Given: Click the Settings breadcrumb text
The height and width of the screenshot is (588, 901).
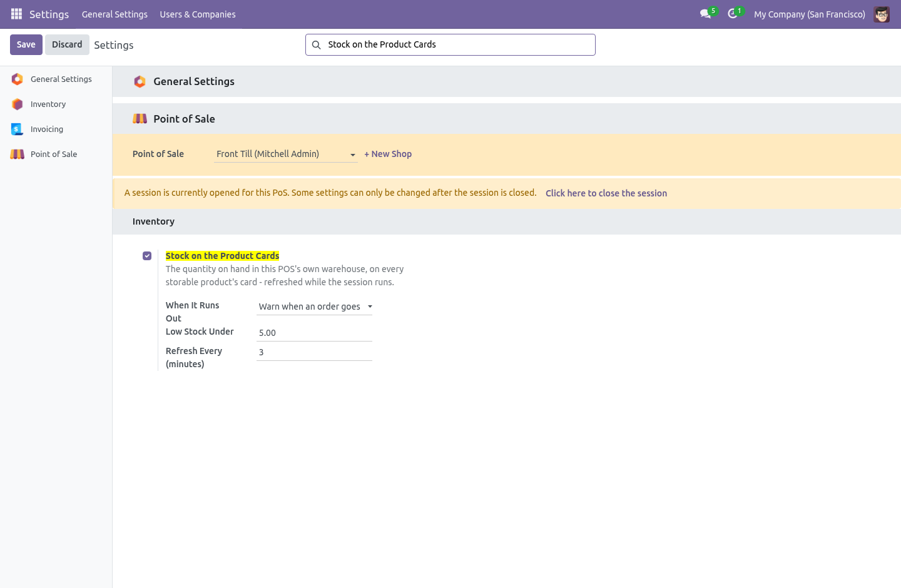Looking at the screenshot, I should pos(114,45).
